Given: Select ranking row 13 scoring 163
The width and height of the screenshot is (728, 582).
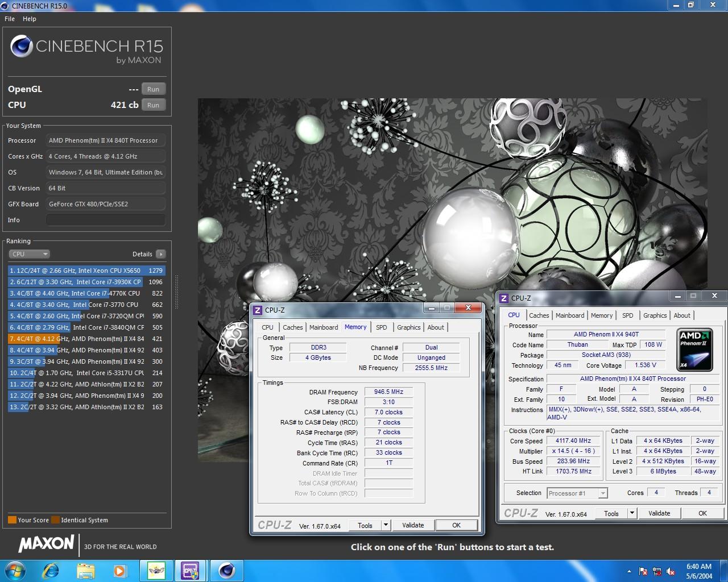Looking at the screenshot, I should pos(86,407).
